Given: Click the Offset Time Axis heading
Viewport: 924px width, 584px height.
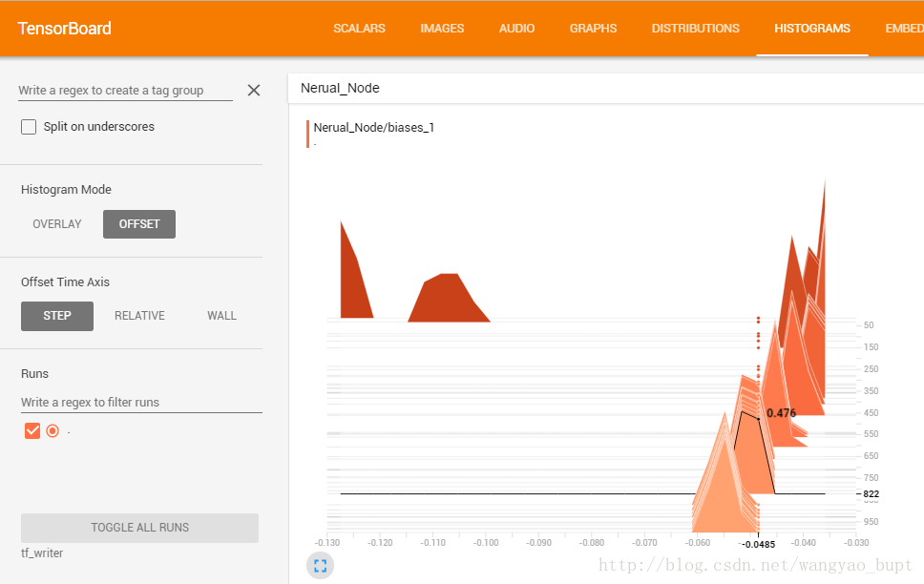Looking at the screenshot, I should 66,282.
